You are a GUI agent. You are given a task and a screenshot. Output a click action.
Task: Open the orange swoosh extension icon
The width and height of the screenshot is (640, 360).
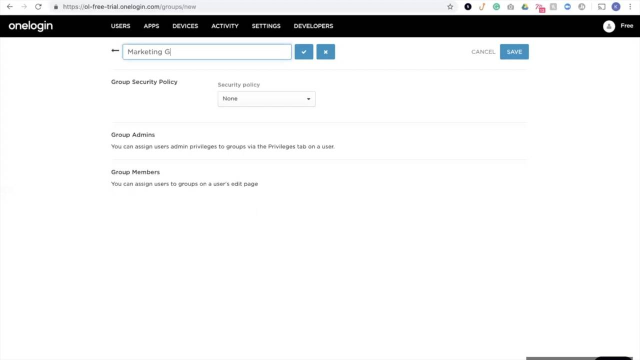[x=482, y=7]
